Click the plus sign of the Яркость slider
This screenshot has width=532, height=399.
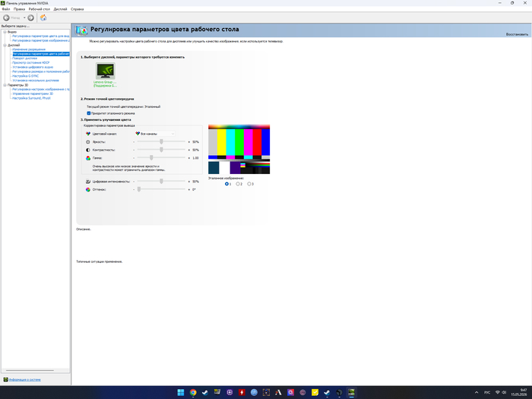pos(189,142)
